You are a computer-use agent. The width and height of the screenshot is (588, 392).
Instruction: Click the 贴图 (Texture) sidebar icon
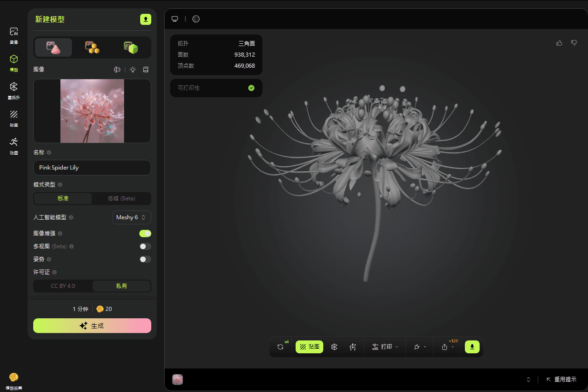point(13,117)
